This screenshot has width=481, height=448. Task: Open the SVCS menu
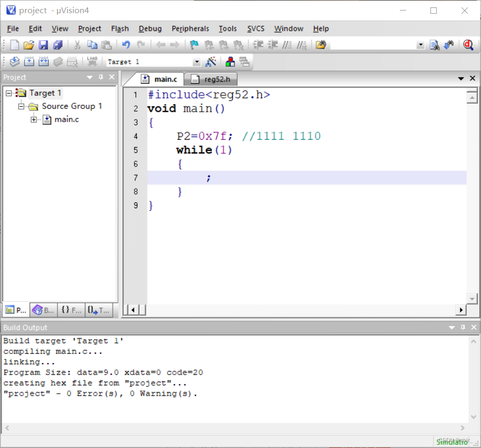point(256,28)
